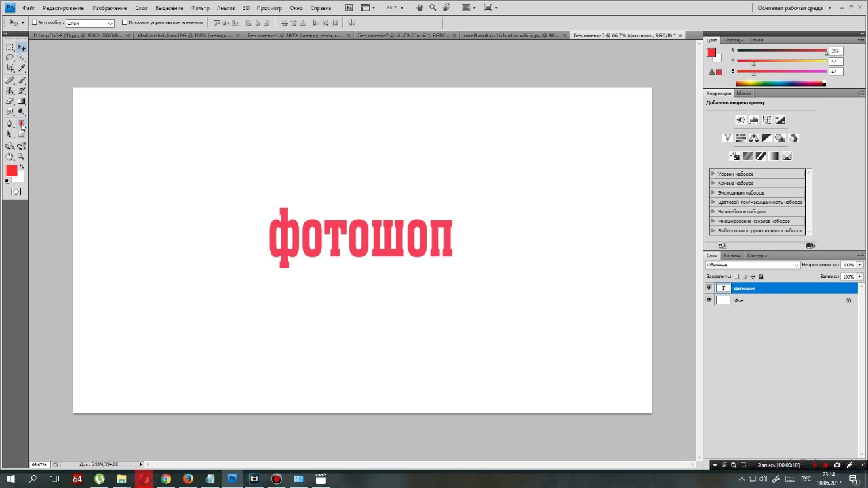The image size is (868, 488).
Task: Click the R channel color slider
Action: (x=782, y=51)
